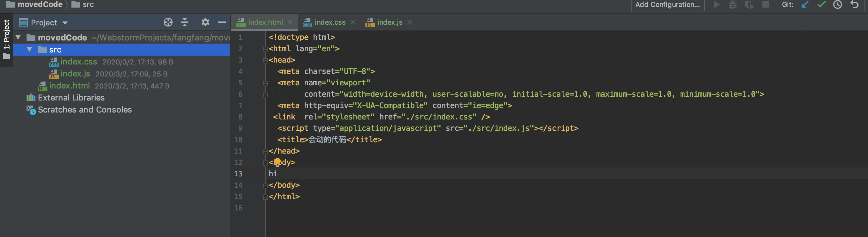Click Git Commit checkmark icon
This screenshot has width=868, height=237.
822,5
